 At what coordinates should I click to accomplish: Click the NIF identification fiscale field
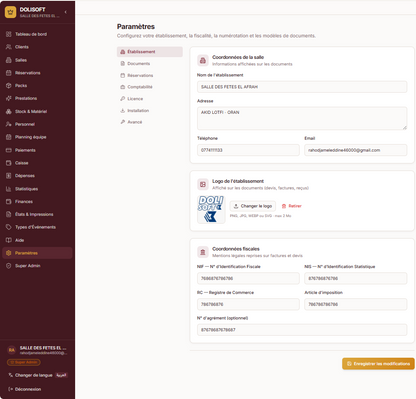(248, 278)
